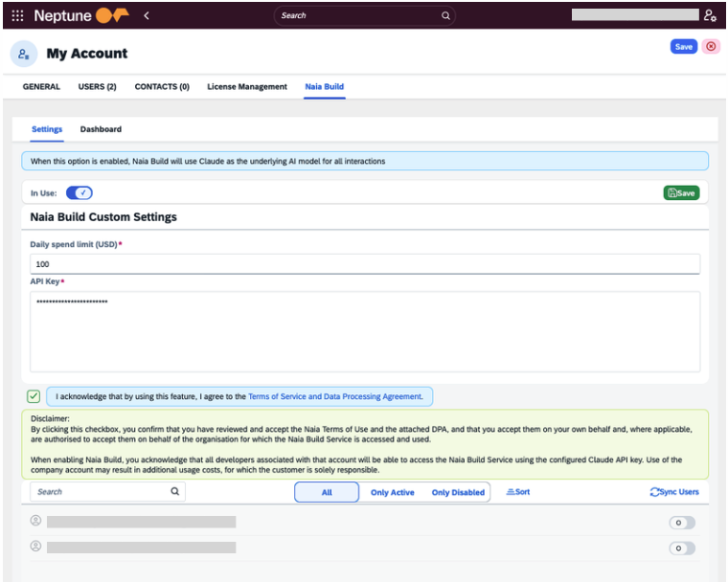Open the USERS (2) tab
Image resolution: width=728 pixels, height=582 pixels.
97,87
